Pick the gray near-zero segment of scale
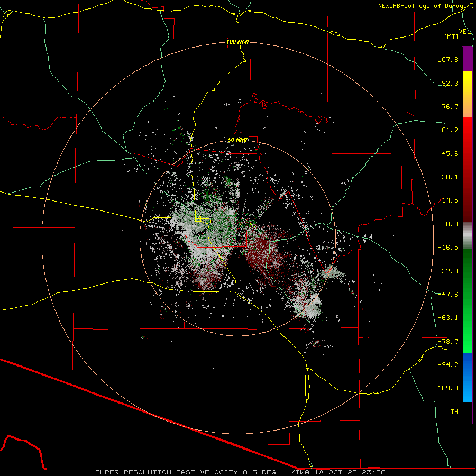This screenshot has width=476, height=476. pyautogui.click(x=467, y=235)
